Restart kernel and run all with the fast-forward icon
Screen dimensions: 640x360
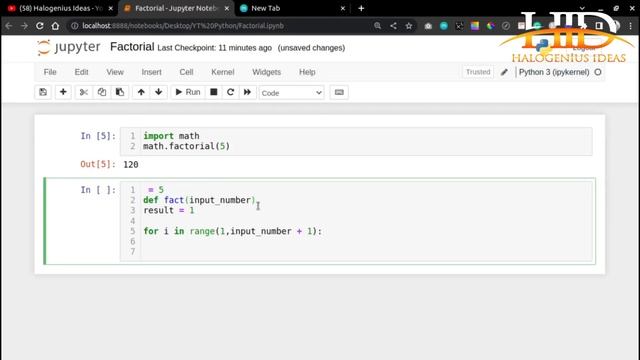pyautogui.click(x=247, y=92)
